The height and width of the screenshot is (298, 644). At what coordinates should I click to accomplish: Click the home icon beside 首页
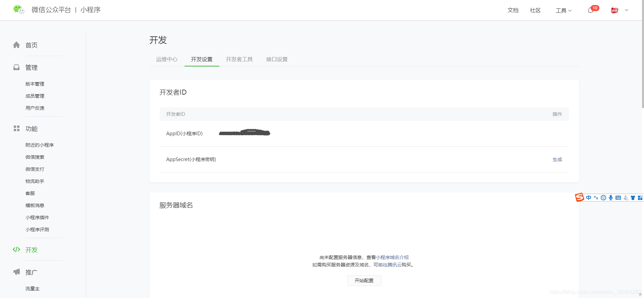(16, 45)
